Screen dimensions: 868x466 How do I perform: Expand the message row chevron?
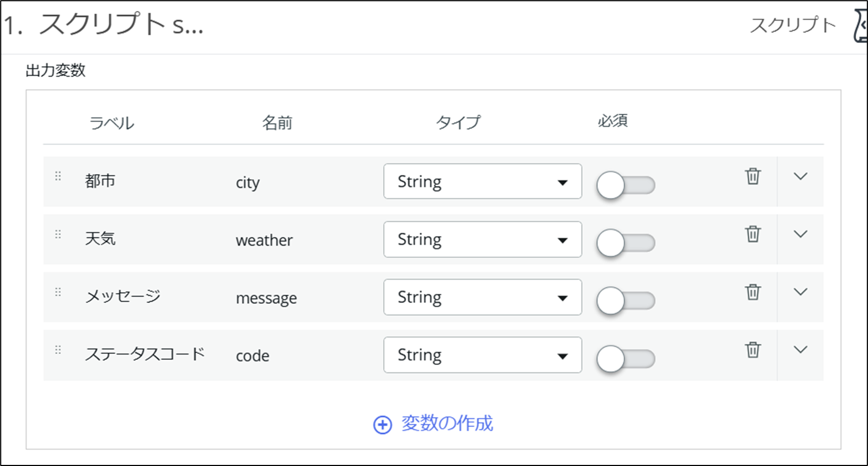pos(801,292)
